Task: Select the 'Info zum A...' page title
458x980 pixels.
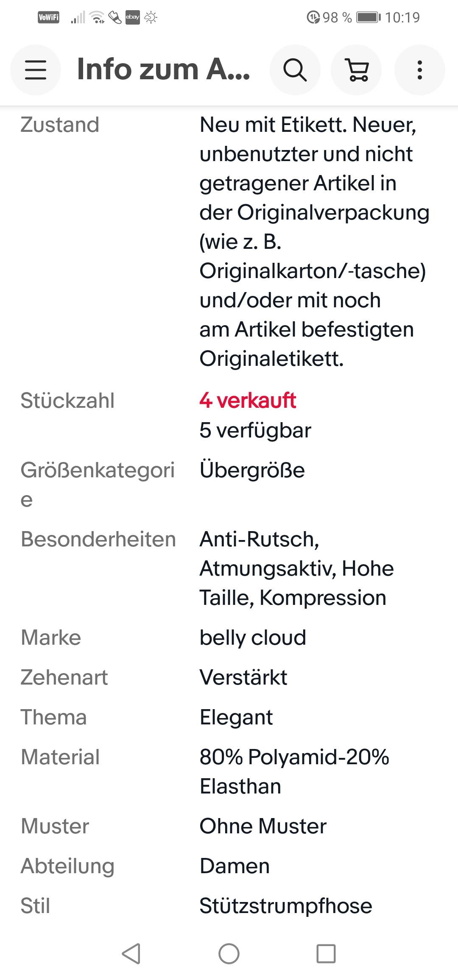Action: (164, 69)
